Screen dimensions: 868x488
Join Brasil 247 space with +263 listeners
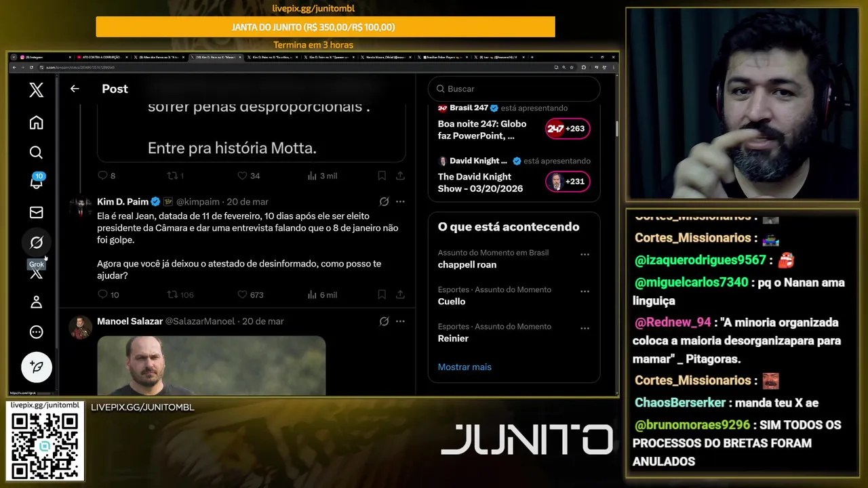pyautogui.click(x=568, y=129)
